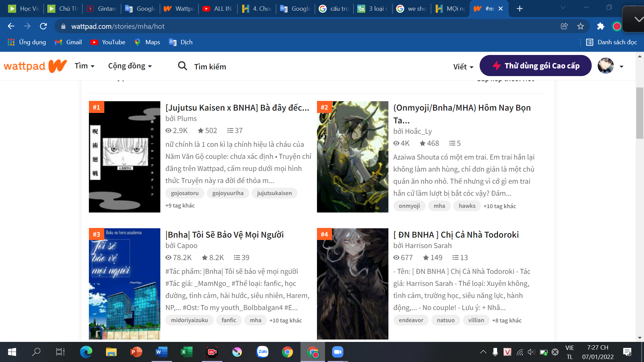Expand the profile menu arrow
The image size is (644, 362).
(622, 66)
